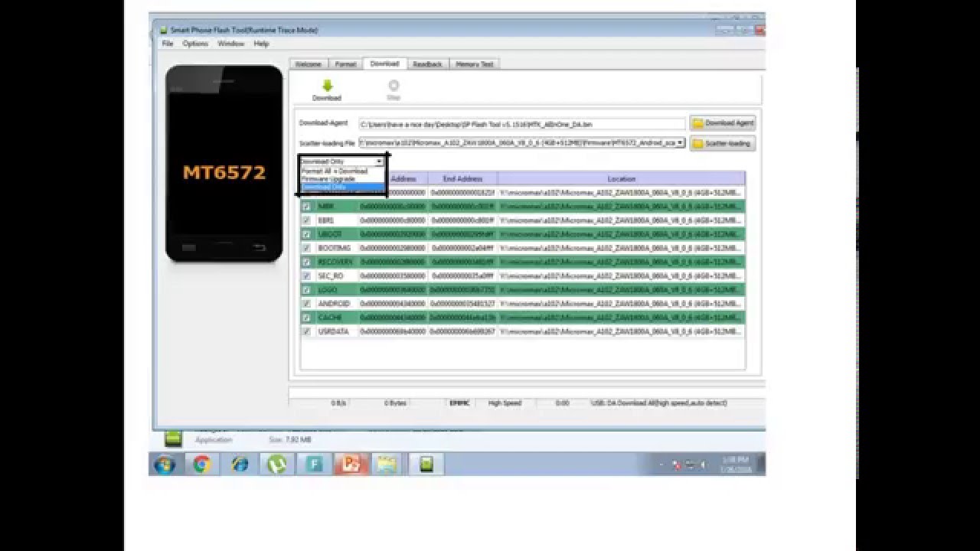Uncheck the SEC_RO partition checkbox

(306, 275)
